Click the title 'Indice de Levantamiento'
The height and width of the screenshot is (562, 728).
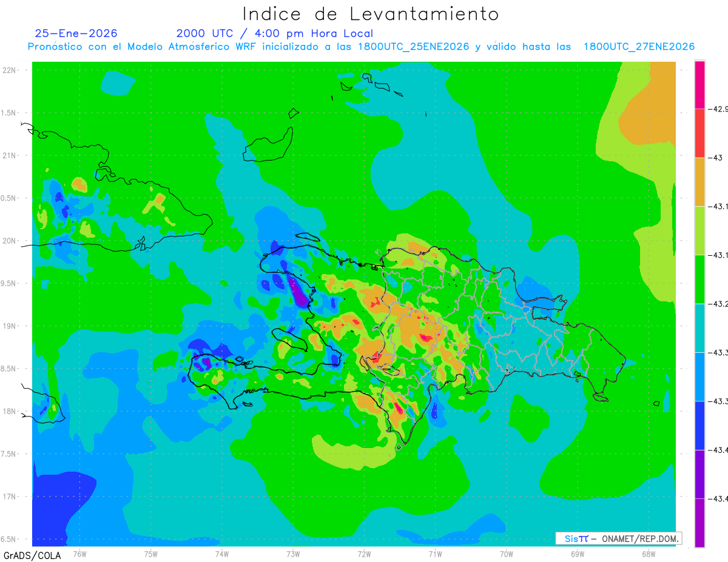pos(371,14)
